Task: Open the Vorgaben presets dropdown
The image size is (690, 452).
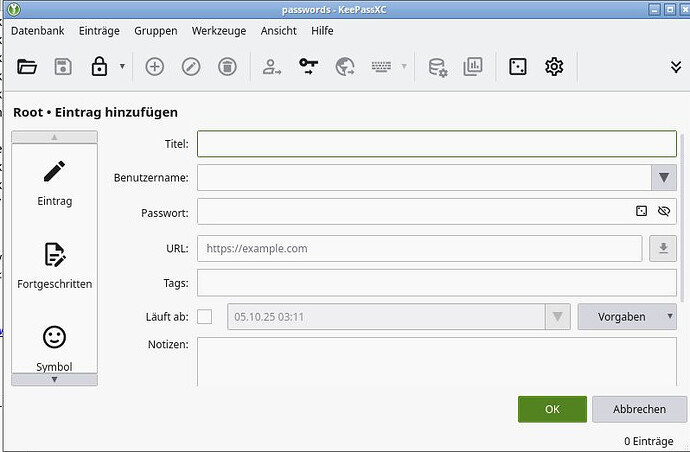Action: coord(627,317)
